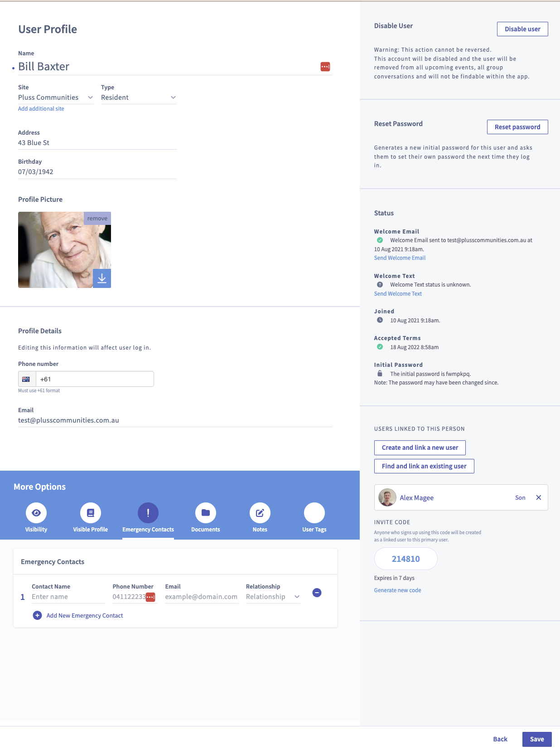Download the profile picture
This screenshot has width=560, height=750.
click(102, 278)
